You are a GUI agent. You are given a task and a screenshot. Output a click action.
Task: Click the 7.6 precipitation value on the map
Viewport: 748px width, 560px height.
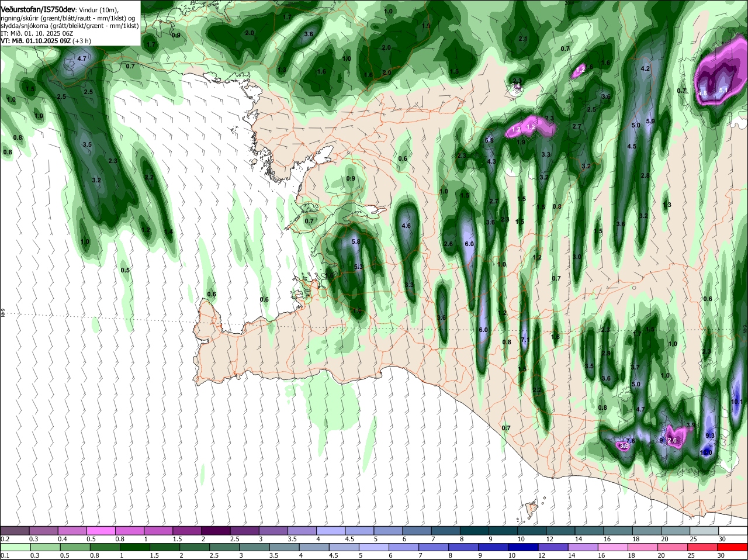(631, 441)
